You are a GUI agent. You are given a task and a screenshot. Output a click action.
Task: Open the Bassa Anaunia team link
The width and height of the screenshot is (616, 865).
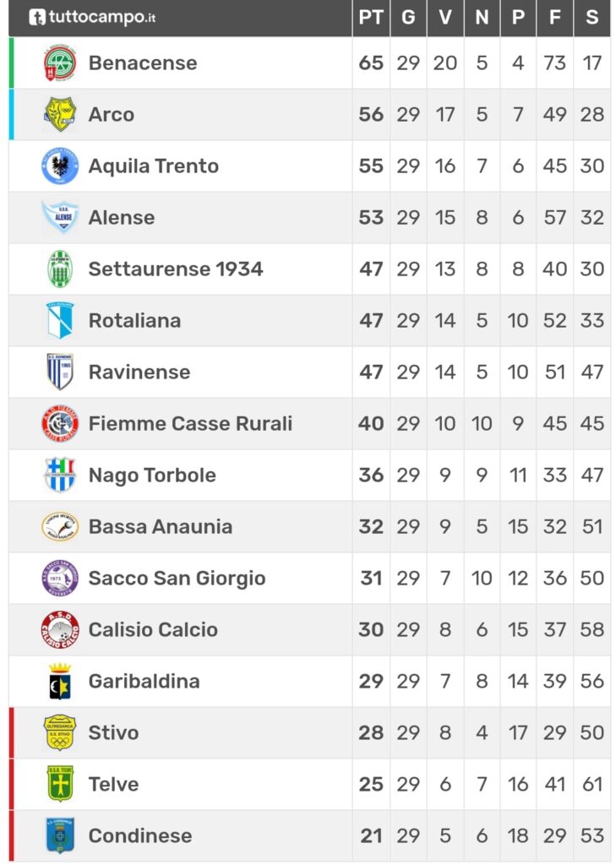(x=160, y=527)
